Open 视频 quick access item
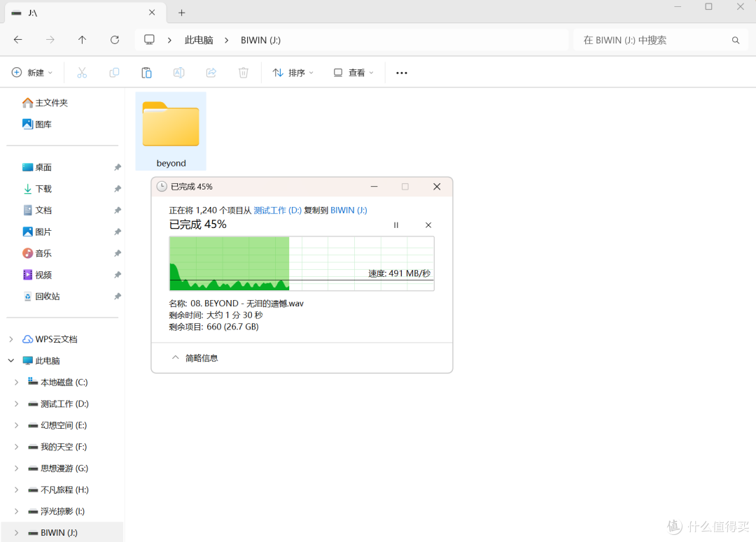The height and width of the screenshot is (542, 756). tap(37, 275)
